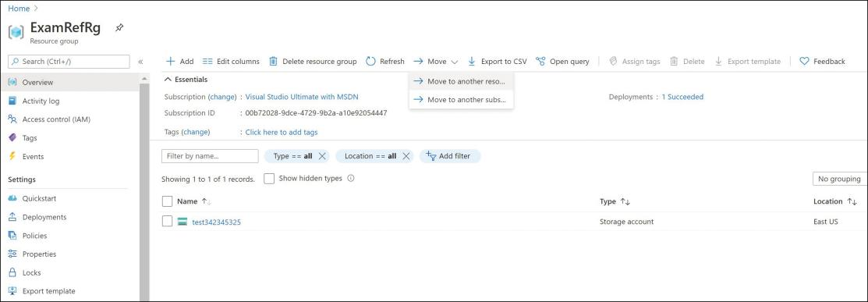
Task: Open the No grouping dropdown
Action: point(840,179)
